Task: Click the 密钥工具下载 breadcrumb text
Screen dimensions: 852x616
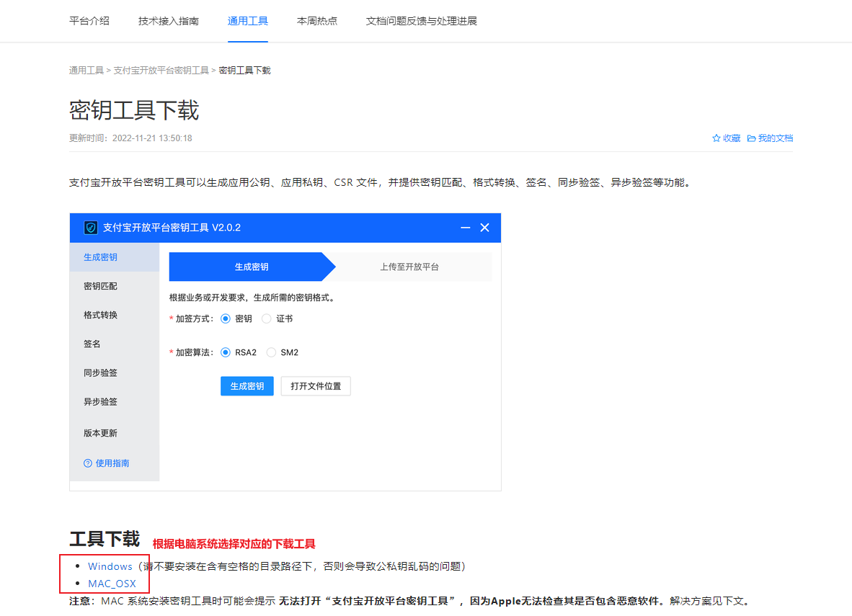Action: pos(244,71)
